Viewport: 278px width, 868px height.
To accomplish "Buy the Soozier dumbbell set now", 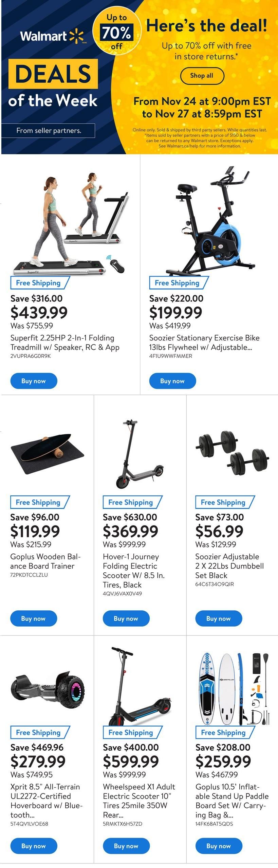I will 219,618.
